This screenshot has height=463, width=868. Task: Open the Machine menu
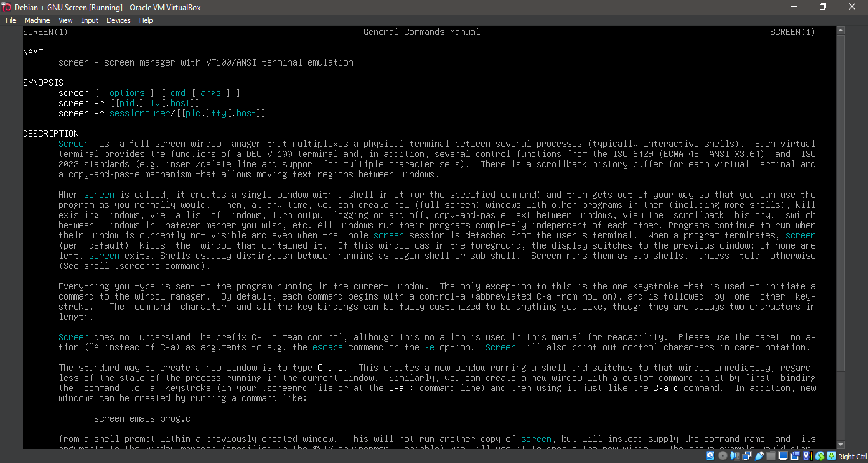[x=37, y=20]
